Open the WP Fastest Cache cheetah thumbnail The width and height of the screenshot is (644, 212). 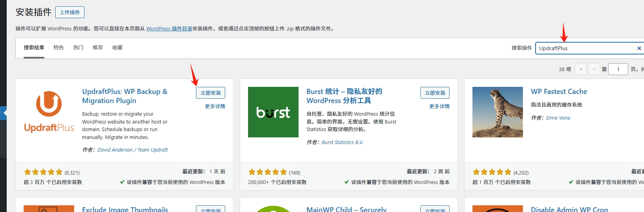(497, 112)
